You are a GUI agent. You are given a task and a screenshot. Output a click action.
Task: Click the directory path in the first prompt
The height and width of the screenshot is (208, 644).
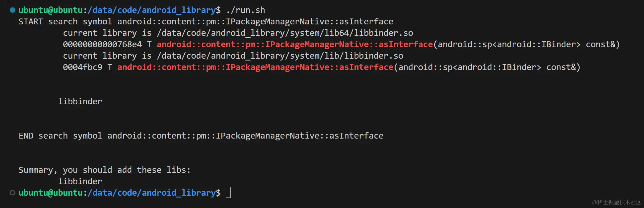(x=152, y=10)
